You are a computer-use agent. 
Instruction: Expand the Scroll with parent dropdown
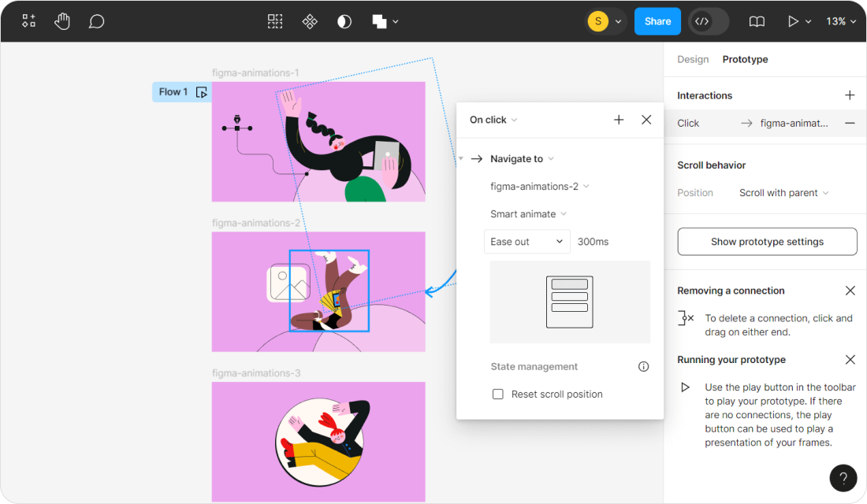(x=783, y=193)
